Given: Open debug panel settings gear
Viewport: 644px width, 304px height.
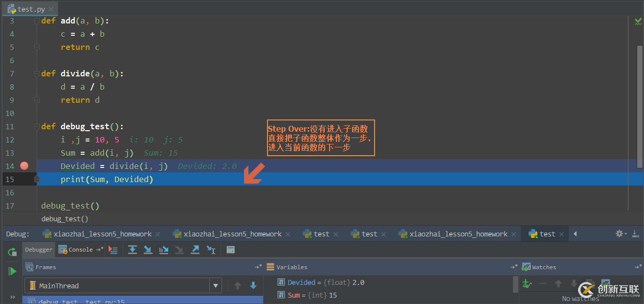Looking at the screenshot, I should click(x=621, y=234).
